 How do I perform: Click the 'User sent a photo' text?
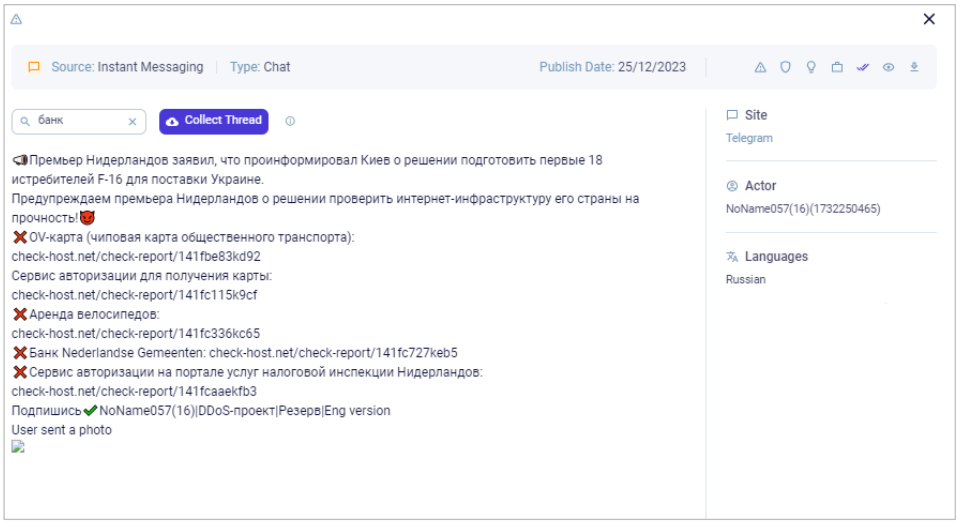coord(61,430)
